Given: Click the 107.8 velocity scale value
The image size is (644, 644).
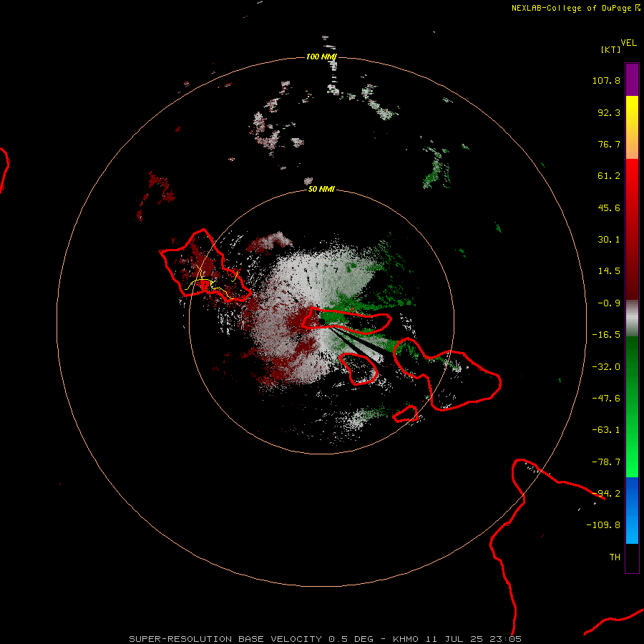Looking at the screenshot, I should tap(606, 80).
